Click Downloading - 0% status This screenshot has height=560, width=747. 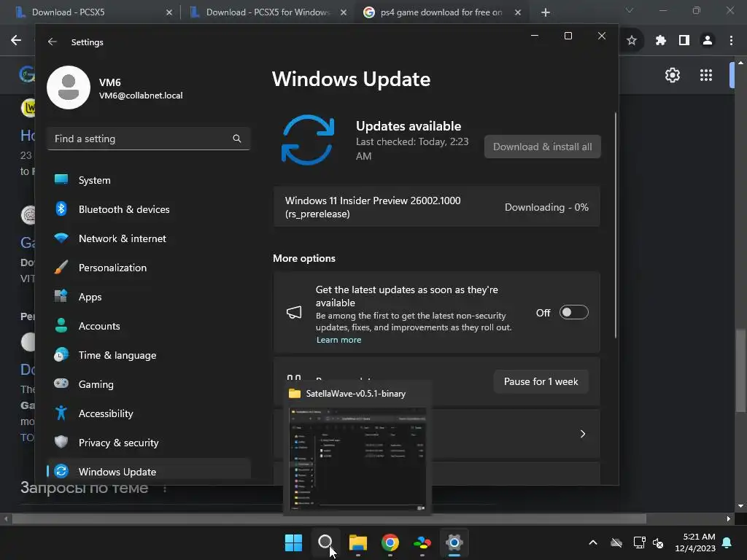tap(546, 207)
